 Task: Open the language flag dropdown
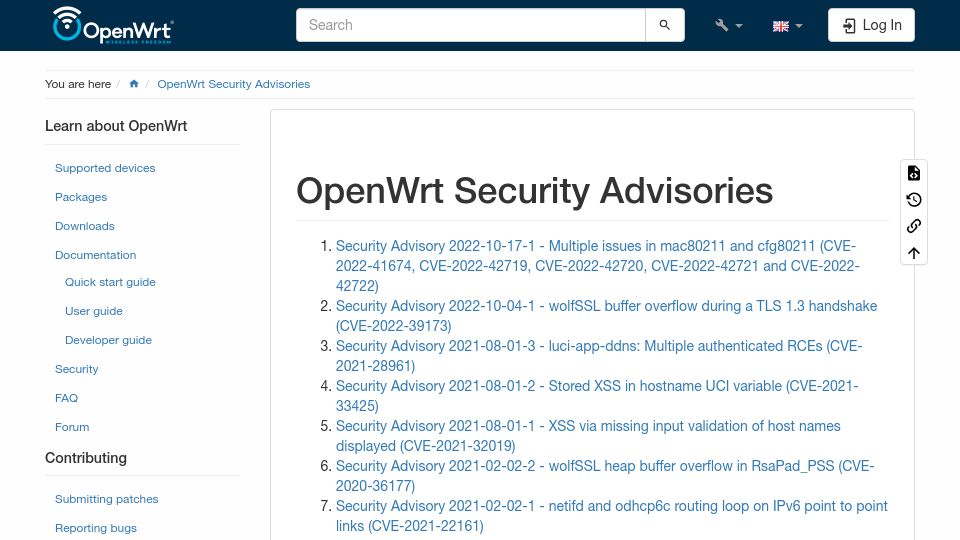(x=787, y=26)
